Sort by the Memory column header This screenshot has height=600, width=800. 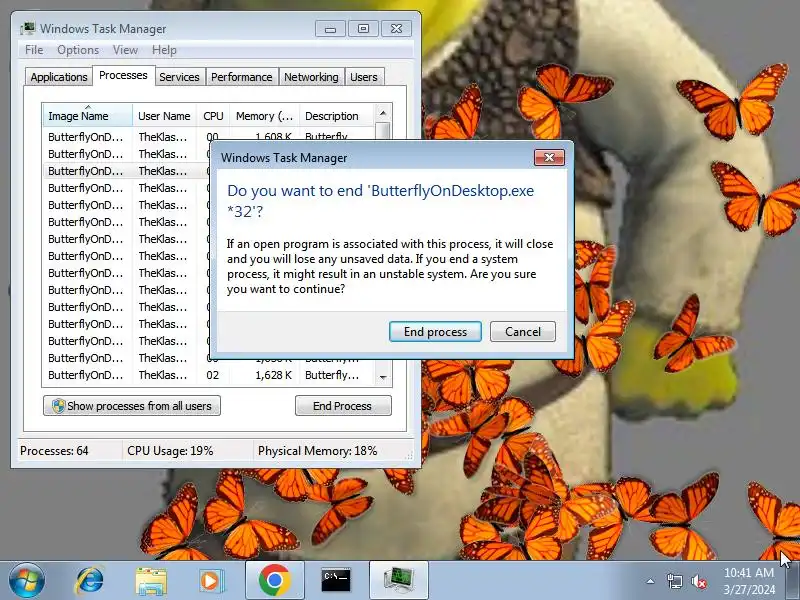pyautogui.click(x=264, y=116)
